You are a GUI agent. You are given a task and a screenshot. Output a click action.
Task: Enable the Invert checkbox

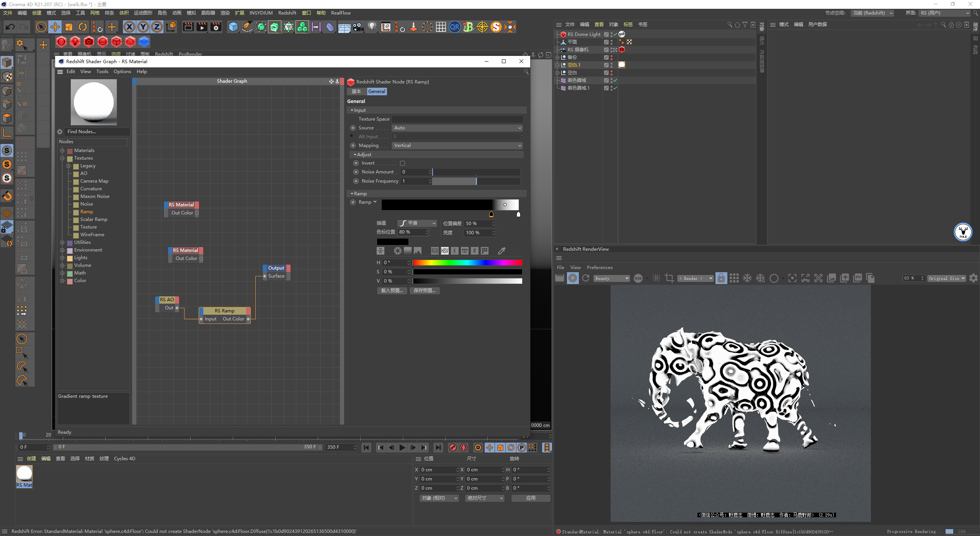(x=402, y=163)
